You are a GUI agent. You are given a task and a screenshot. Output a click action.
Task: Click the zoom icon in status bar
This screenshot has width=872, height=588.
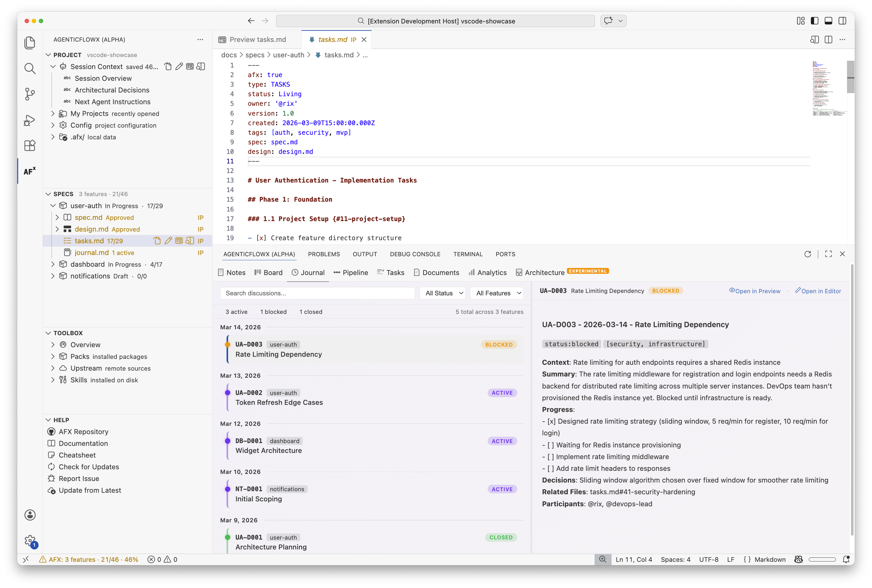(x=603, y=559)
